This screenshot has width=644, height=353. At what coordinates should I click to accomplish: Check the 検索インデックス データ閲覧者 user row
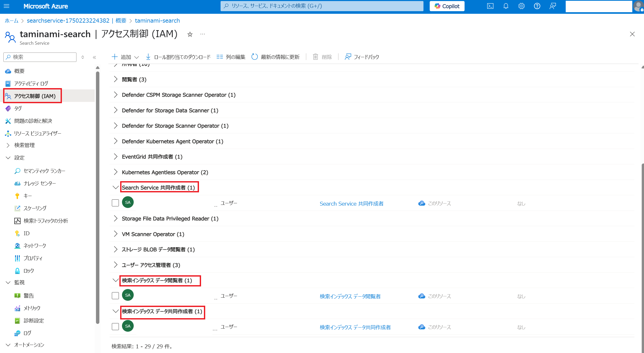click(115, 296)
